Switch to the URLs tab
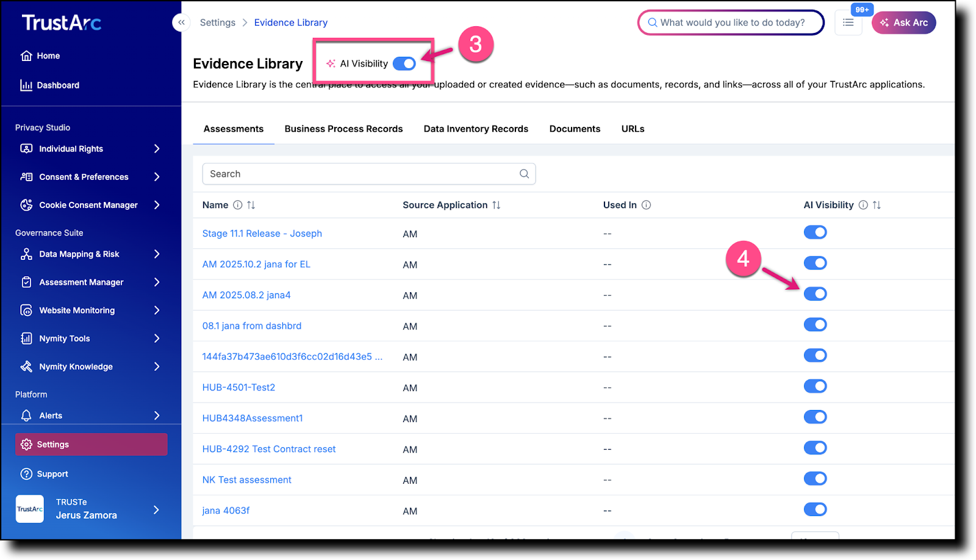This screenshot has height=560, width=976. click(633, 129)
